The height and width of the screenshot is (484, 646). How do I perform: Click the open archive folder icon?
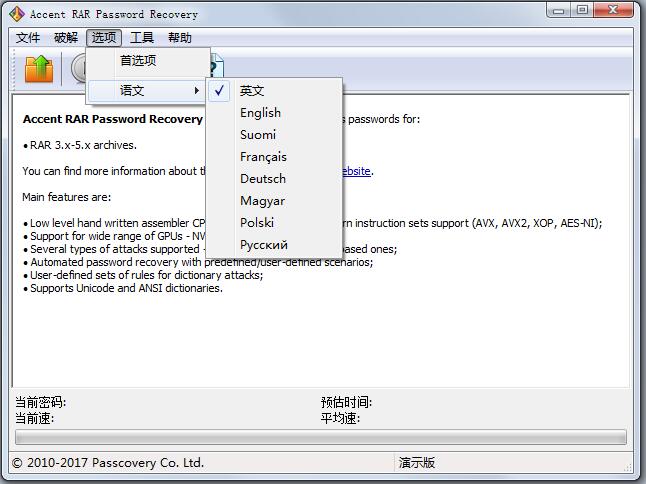click(39, 69)
